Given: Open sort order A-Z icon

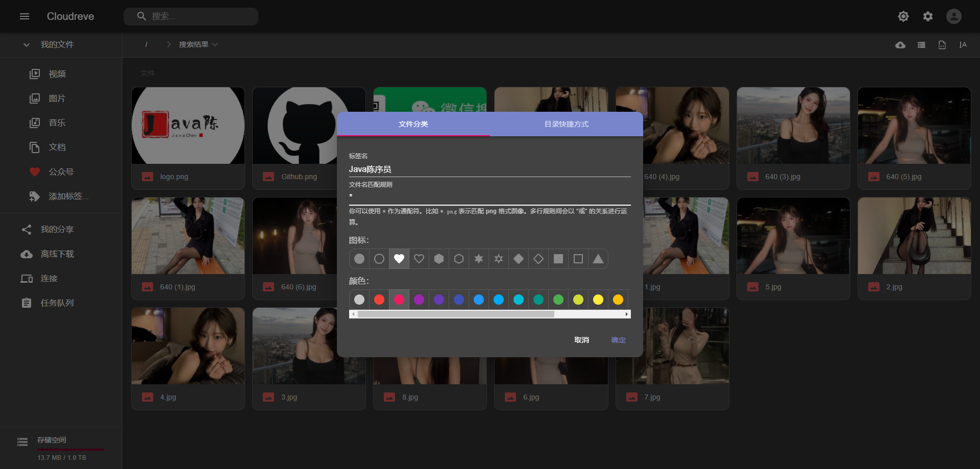Looking at the screenshot, I should coord(963,45).
